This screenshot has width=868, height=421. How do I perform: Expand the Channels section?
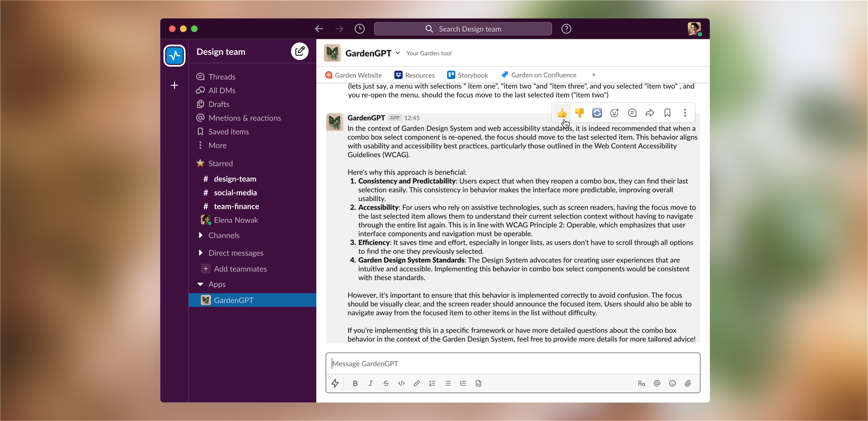click(201, 235)
